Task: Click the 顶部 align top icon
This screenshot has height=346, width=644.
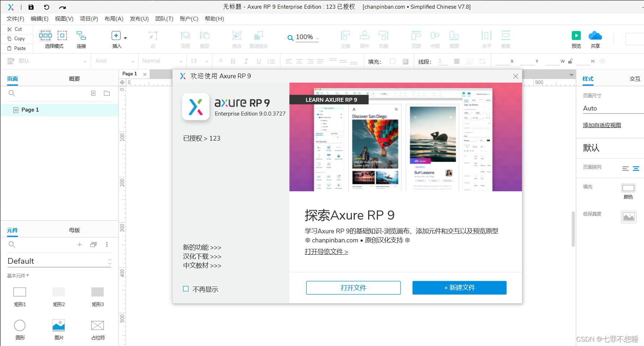Action: coord(416,36)
